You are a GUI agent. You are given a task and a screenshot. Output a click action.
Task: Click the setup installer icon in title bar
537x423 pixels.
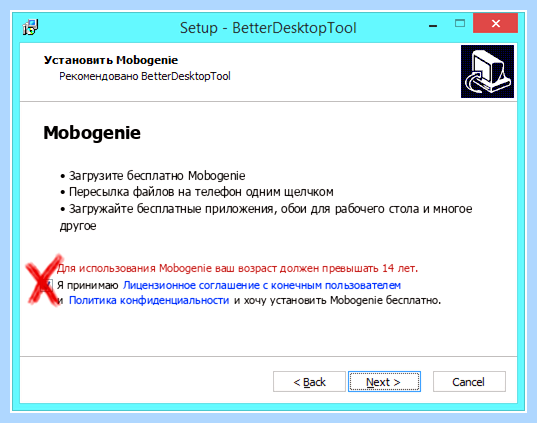pos(30,27)
